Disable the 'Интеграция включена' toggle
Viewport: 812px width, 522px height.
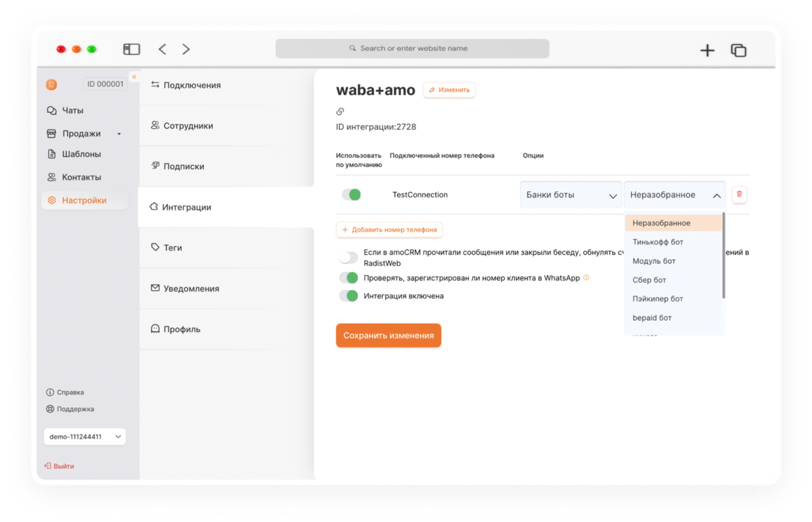coord(348,295)
